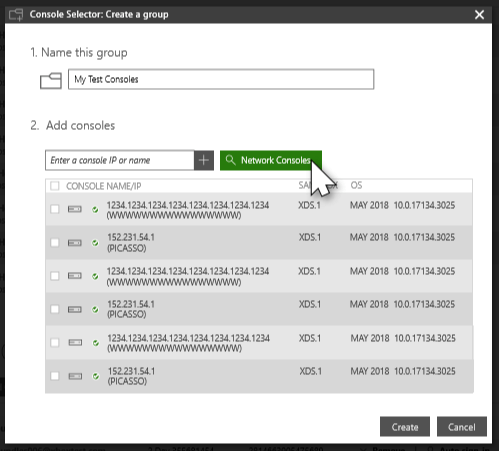Click the 'Enter a console IP or name' field
Viewport: 499px width, 451px height.
point(120,160)
